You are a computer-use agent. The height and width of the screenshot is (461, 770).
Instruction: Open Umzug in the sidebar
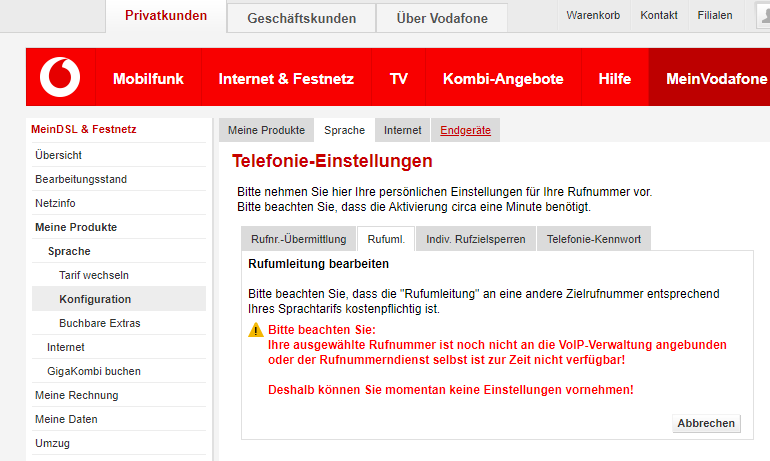click(x=119, y=443)
